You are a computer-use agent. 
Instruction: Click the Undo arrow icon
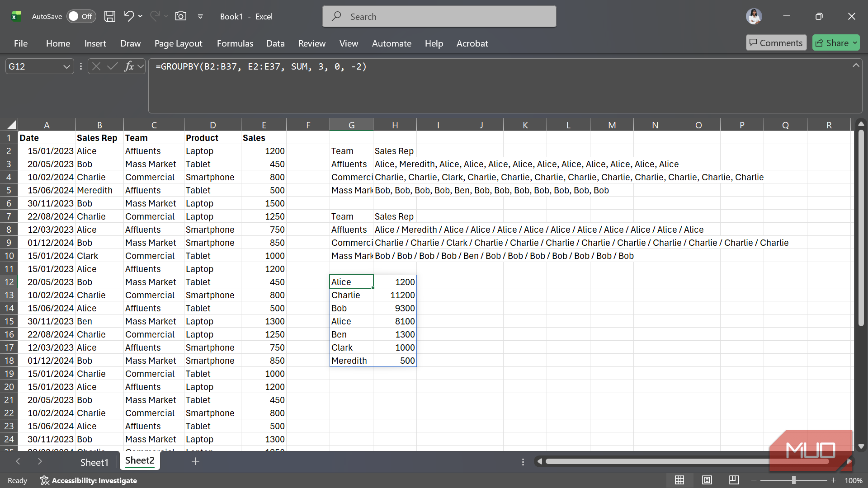129,16
